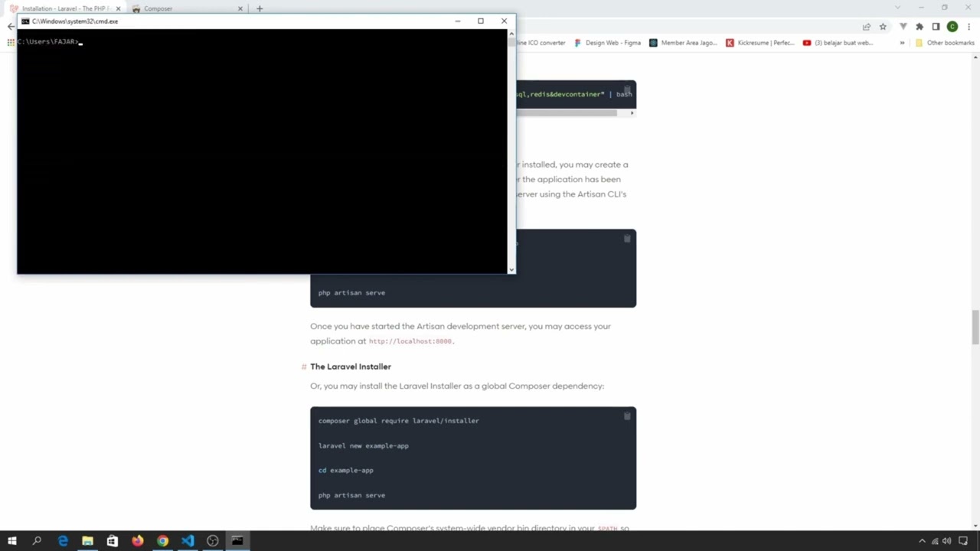Click the # anchor beside The Laravel Installer
The width and height of the screenshot is (980, 551).
pyautogui.click(x=304, y=367)
